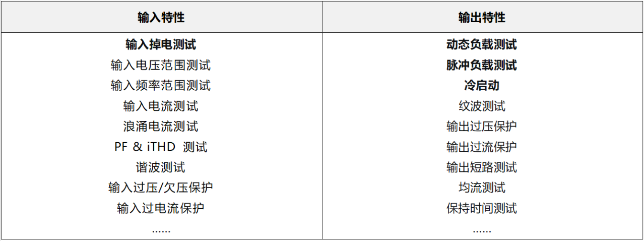Select the 输出过压保护 item
This screenshot has height=241, width=644.
click(x=482, y=127)
